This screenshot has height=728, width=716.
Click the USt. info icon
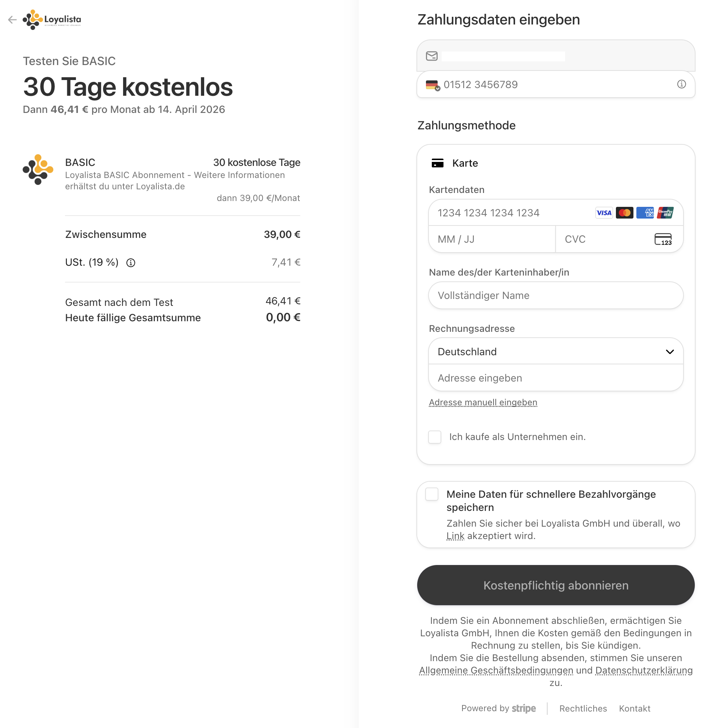(x=130, y=263)
